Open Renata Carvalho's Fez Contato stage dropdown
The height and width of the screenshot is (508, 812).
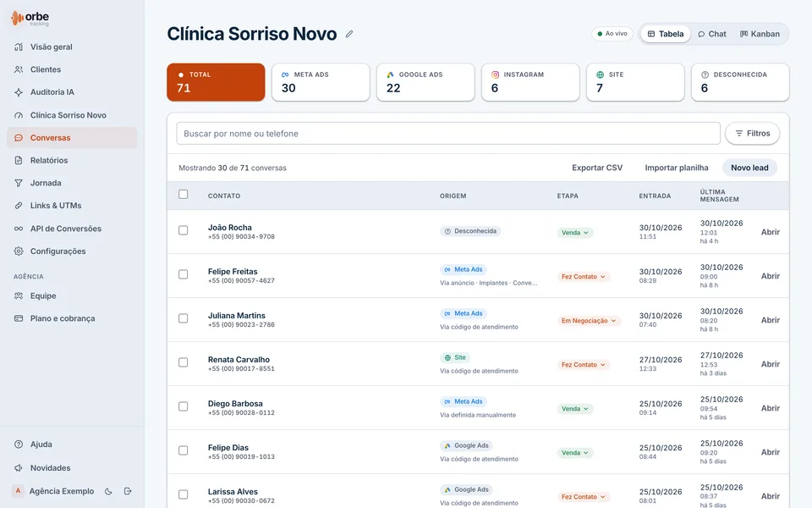click(584, 365)
